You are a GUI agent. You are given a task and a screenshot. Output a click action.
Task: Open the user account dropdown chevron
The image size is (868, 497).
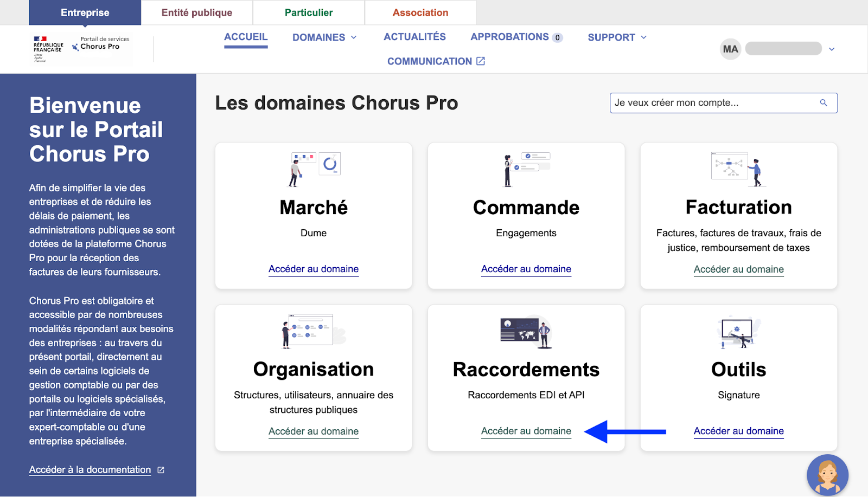tap(832, 49)
